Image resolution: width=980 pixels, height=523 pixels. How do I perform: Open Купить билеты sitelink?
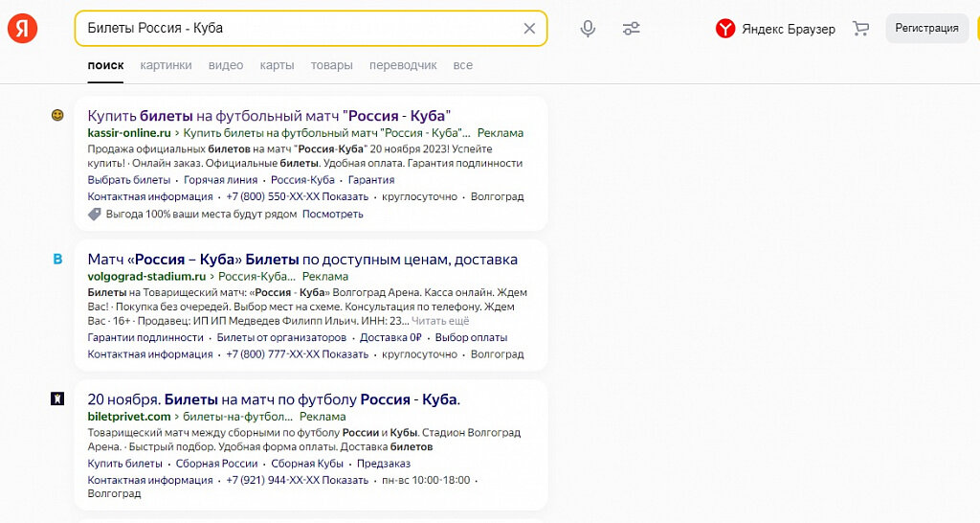[x=125, y=464]
